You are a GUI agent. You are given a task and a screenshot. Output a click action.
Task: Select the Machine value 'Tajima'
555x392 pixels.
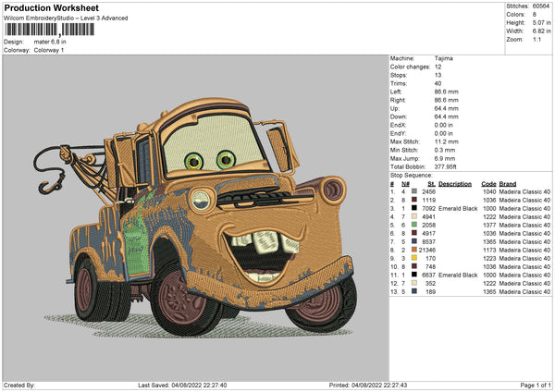coord(443,58)
